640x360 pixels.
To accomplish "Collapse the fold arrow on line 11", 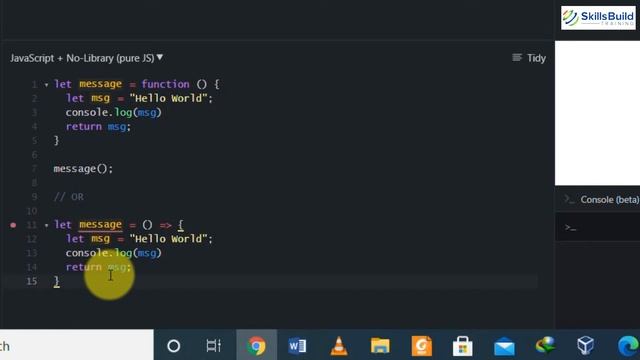I will pos(47,225).
